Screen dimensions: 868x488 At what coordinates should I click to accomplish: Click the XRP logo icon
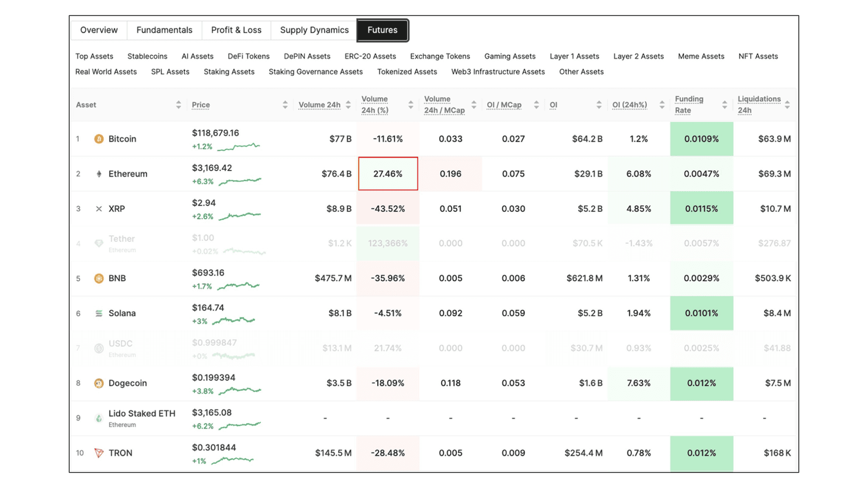coord(99,209)
